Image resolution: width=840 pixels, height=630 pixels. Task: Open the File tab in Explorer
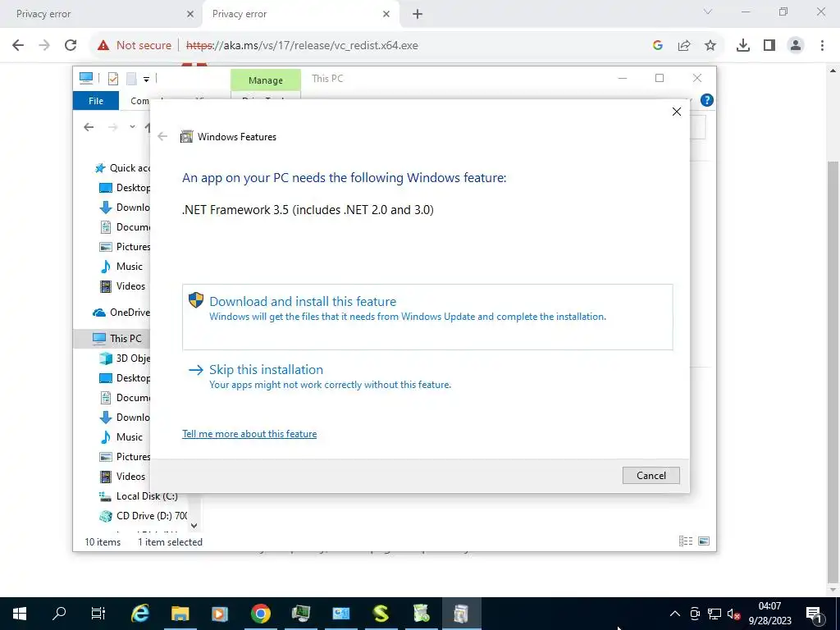tap(96, 101)
